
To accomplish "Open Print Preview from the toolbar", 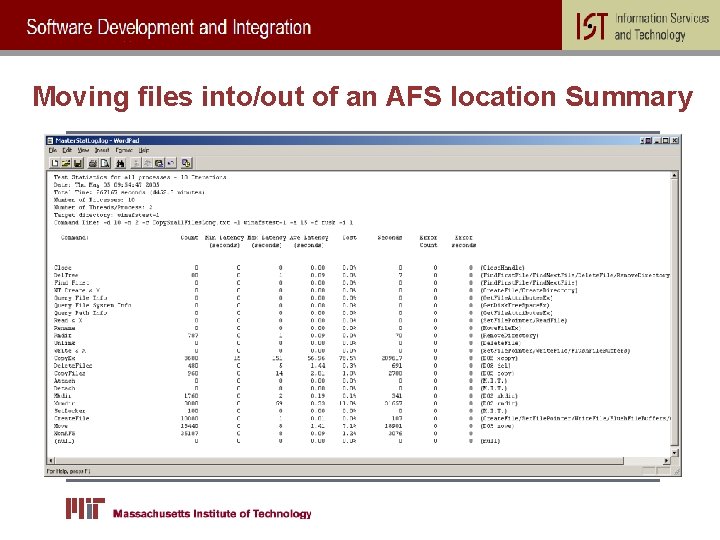I will (105, 163).
